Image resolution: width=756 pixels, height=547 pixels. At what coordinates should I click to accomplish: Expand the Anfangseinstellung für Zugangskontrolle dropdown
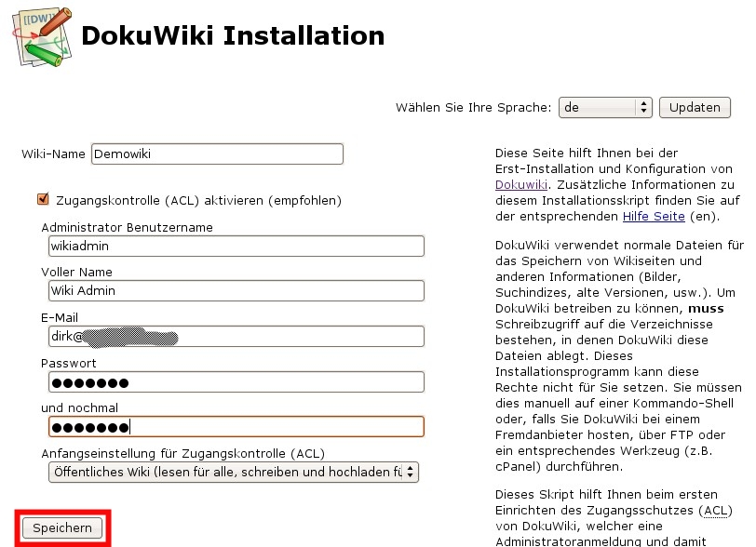click(x=233, y=472)
